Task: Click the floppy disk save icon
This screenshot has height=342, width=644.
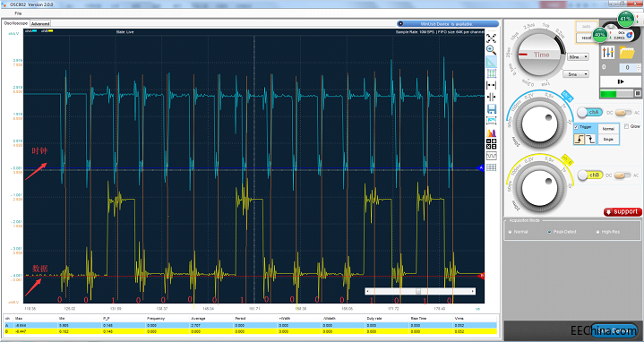Action: pyautogui.click(x=491, y=109)
